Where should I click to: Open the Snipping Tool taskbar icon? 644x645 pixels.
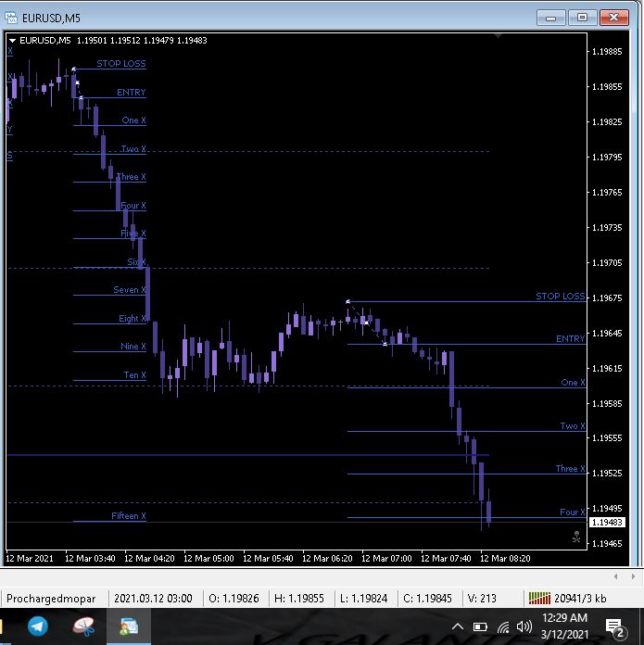point(84,626)
